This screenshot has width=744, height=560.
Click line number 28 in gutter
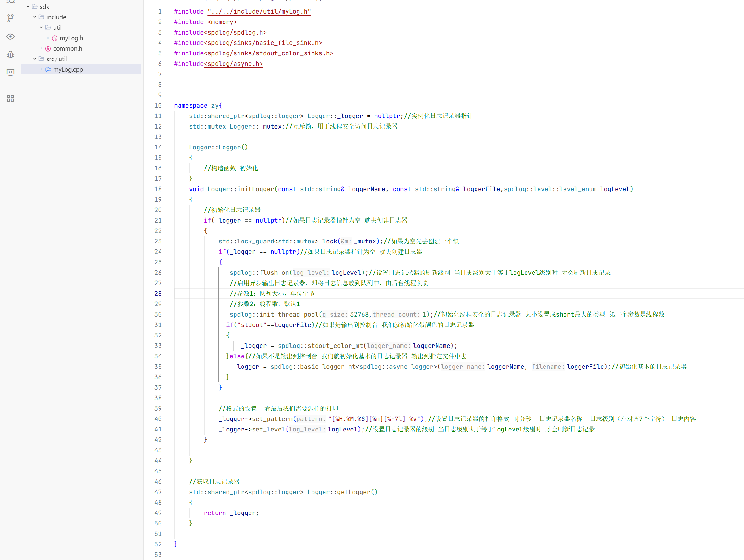pyautogui.click(x=158, y=294)
